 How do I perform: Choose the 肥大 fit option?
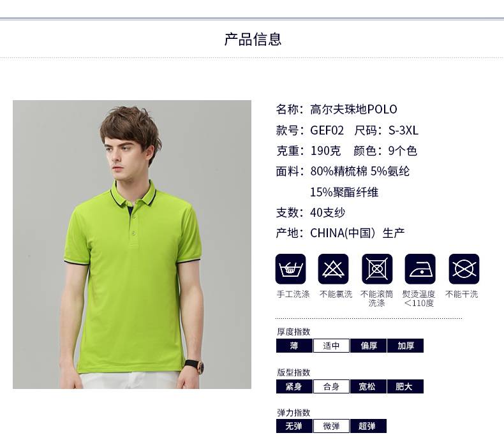405,386
